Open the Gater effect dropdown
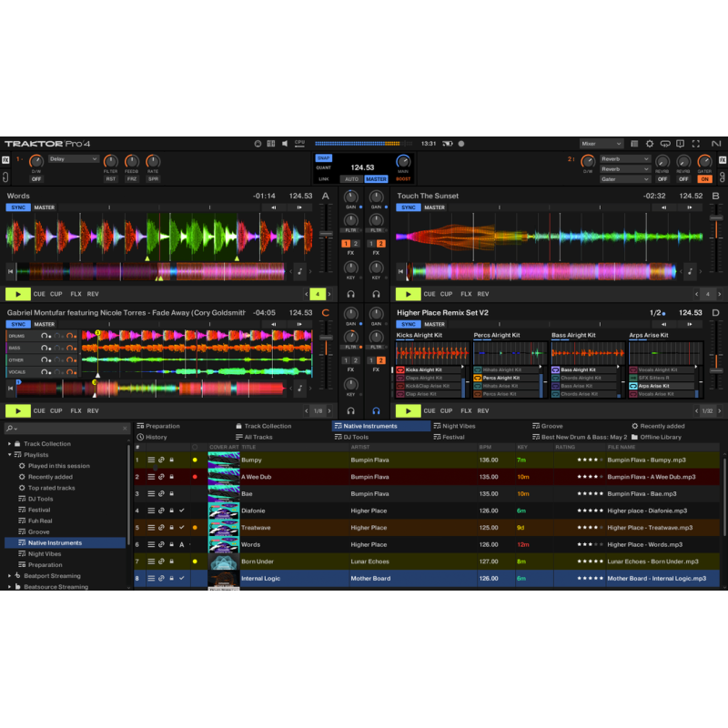Image resolution: width=728 pixels, height=728 pixels. pos(625,179)
